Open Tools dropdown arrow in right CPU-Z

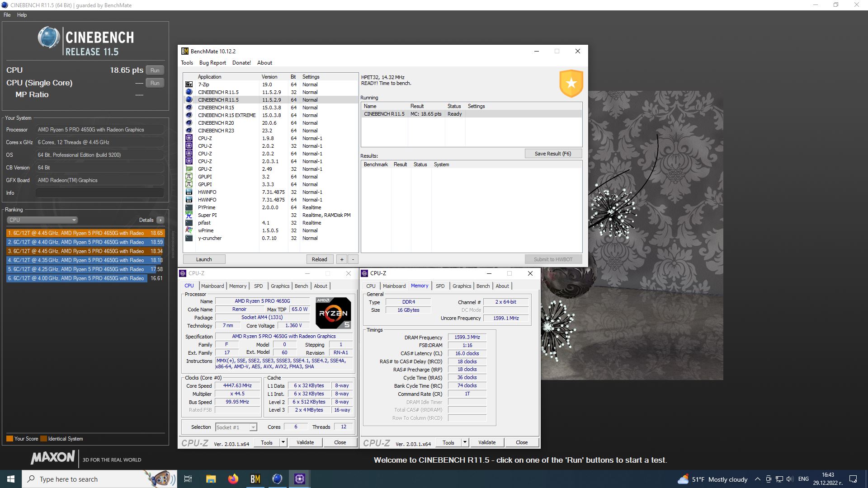coord(465,442)
